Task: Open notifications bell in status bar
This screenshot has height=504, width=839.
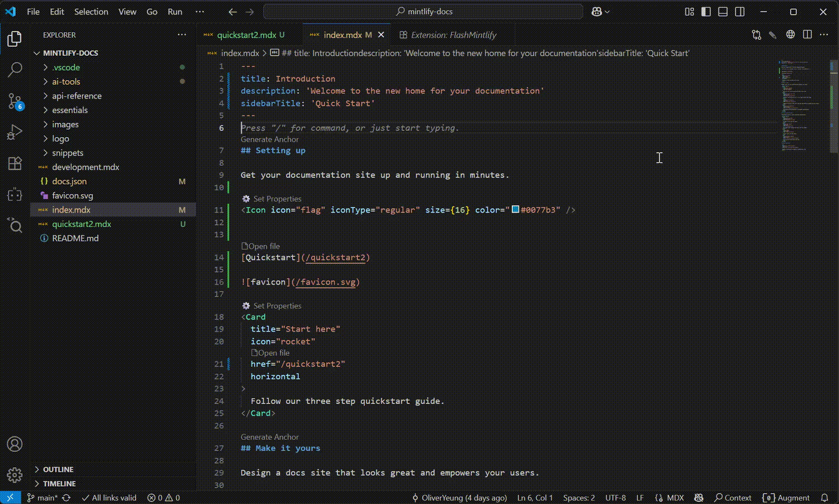Action: [x=824, y=497]
